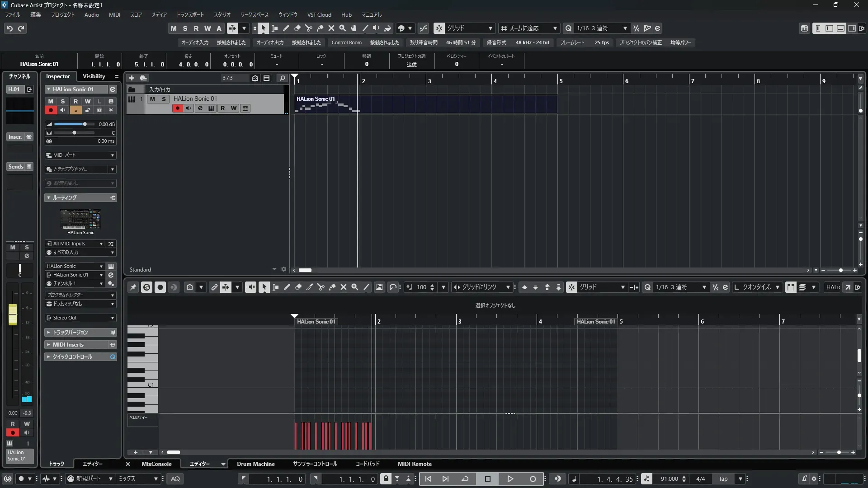The height and width of the screenshot is (488, 868).
Task: Activate the cycle loop button in transport
Action: click(x=465, y=479)
